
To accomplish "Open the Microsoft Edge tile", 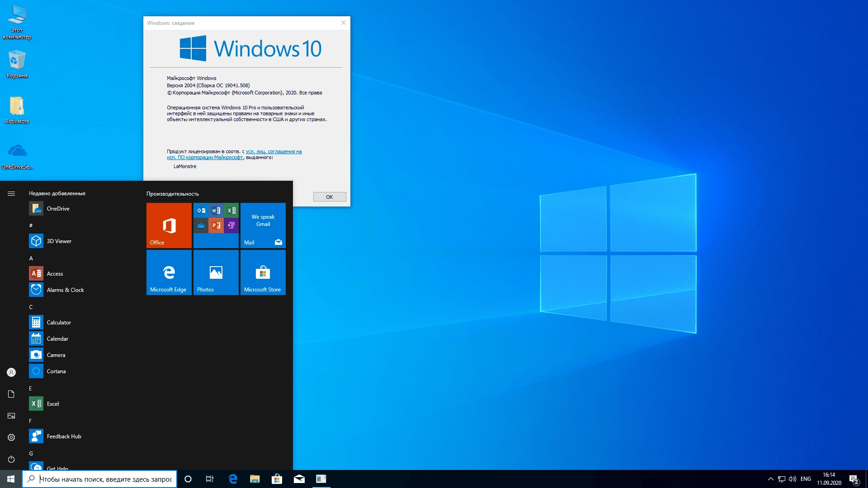I will (169, 272).
